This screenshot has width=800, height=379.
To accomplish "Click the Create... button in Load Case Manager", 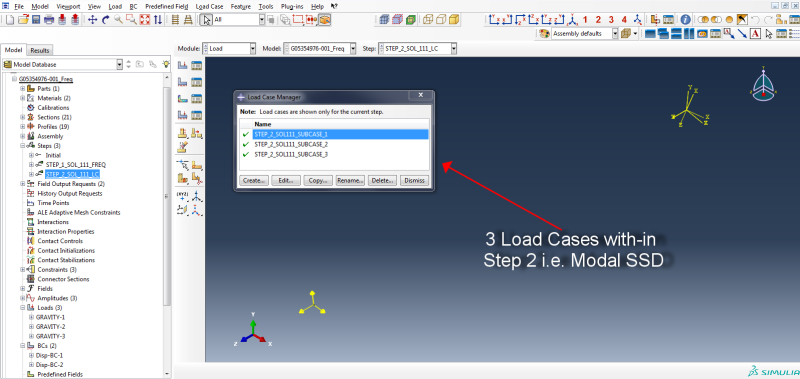I will 254,181.
